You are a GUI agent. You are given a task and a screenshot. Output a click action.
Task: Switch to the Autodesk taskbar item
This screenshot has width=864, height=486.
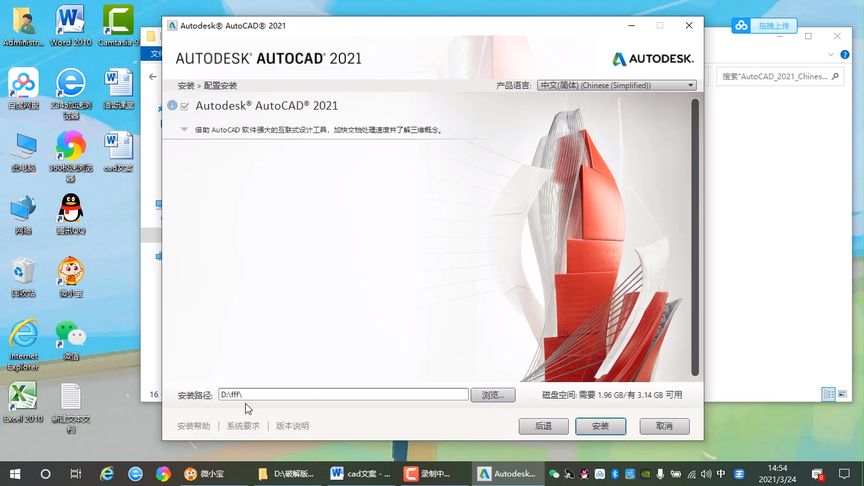(x=506, y=474)
